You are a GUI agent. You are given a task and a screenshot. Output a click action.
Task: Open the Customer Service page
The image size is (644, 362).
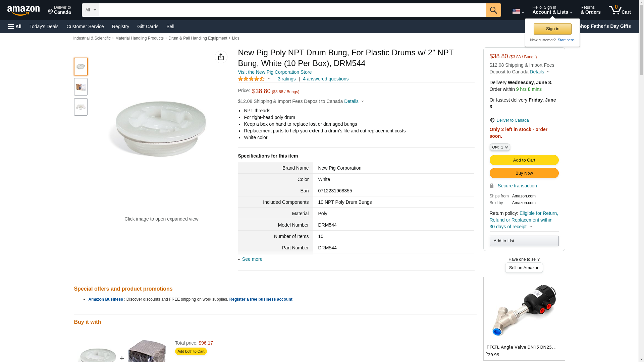click(85, 26)
